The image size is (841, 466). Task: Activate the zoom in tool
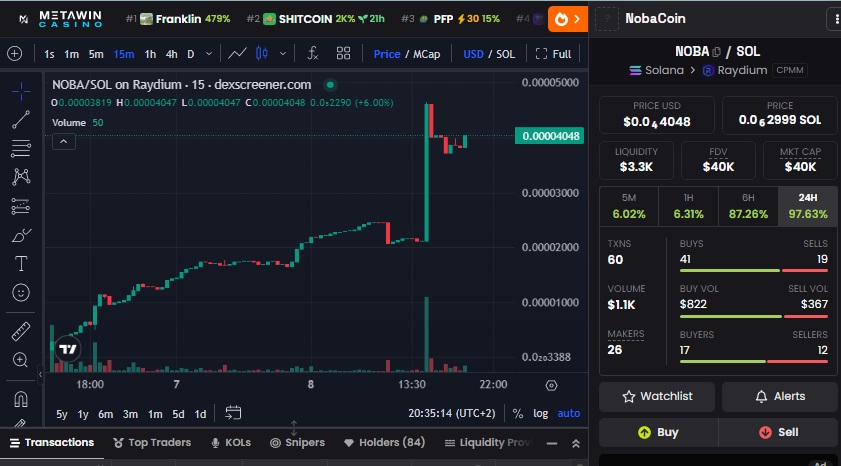tap(21, 360)
